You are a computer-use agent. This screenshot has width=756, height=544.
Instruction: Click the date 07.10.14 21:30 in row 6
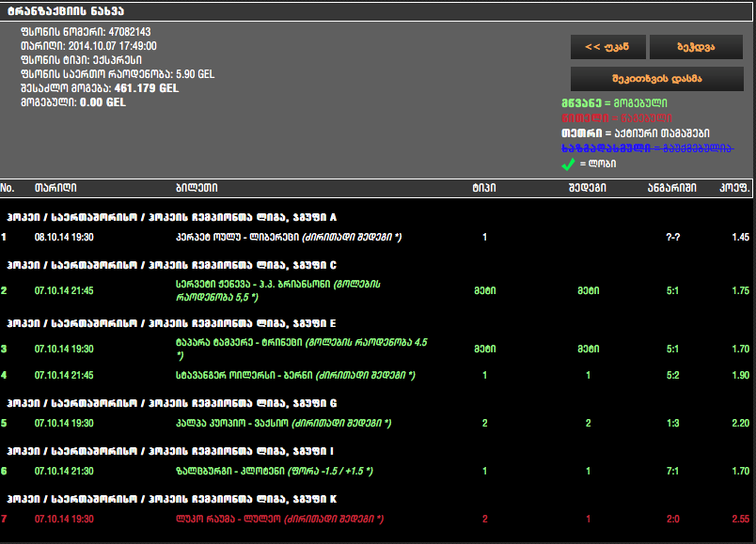tap(64, 472)
